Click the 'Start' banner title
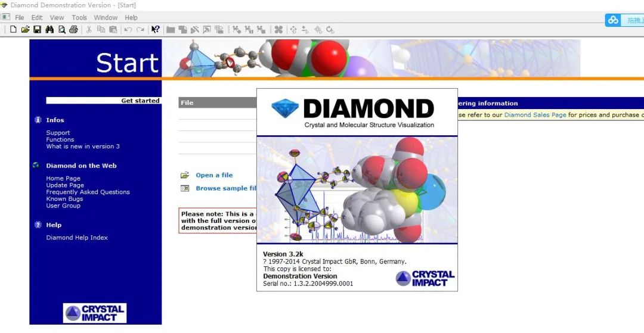This screenshot has height=333, width=644. point(128,63)
